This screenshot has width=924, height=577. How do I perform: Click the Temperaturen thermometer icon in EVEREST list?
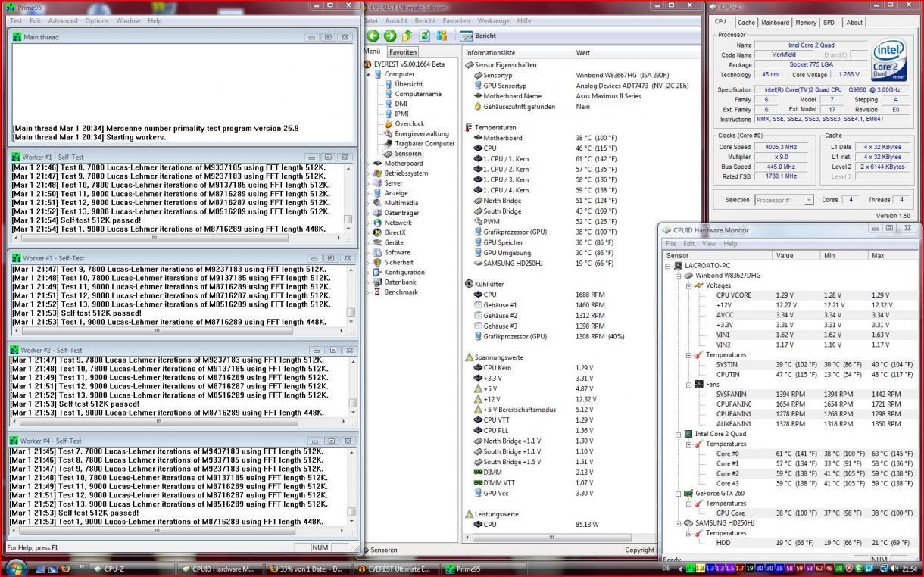[x=469, y=127]
